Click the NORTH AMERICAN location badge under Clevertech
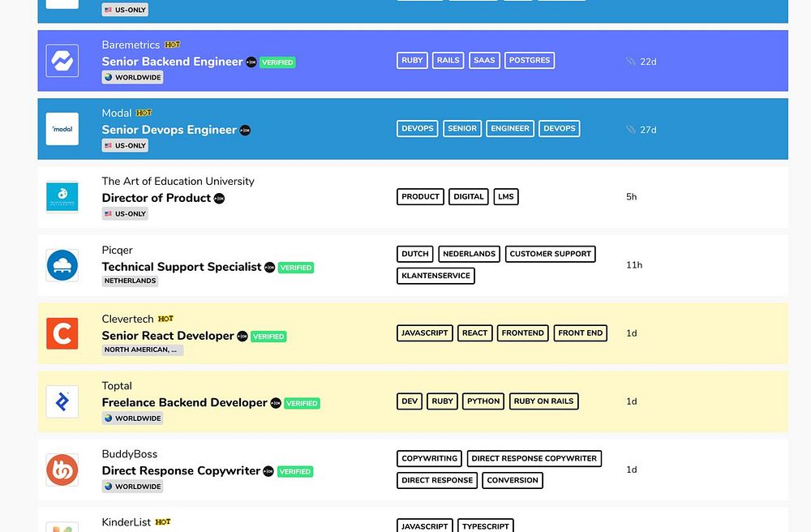This screenshot has width=811, height=532. [143, 350]
